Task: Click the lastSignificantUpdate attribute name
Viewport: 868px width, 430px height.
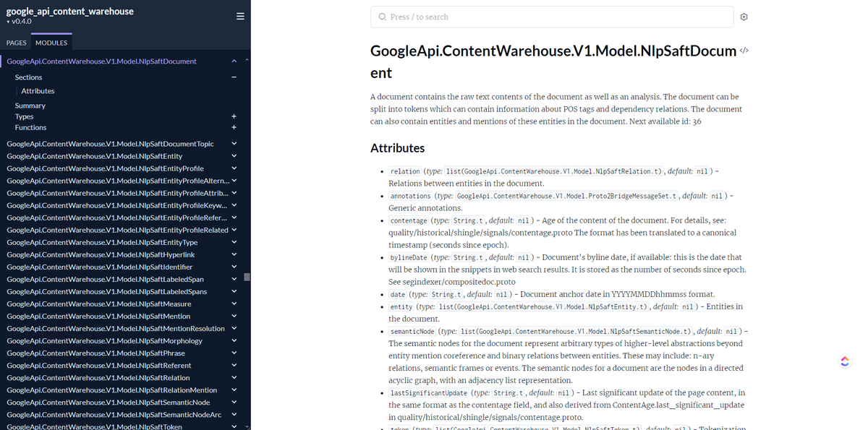Action: coord(429,392)
